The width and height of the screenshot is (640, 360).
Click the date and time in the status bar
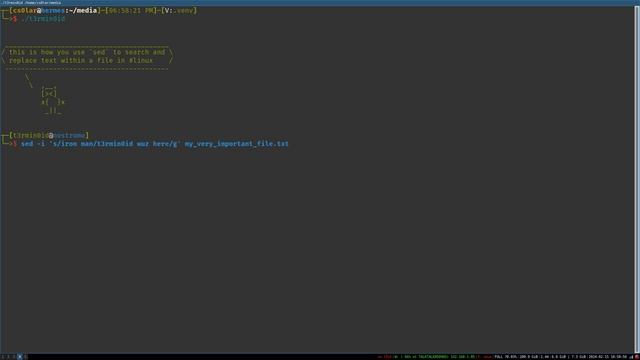607,357
